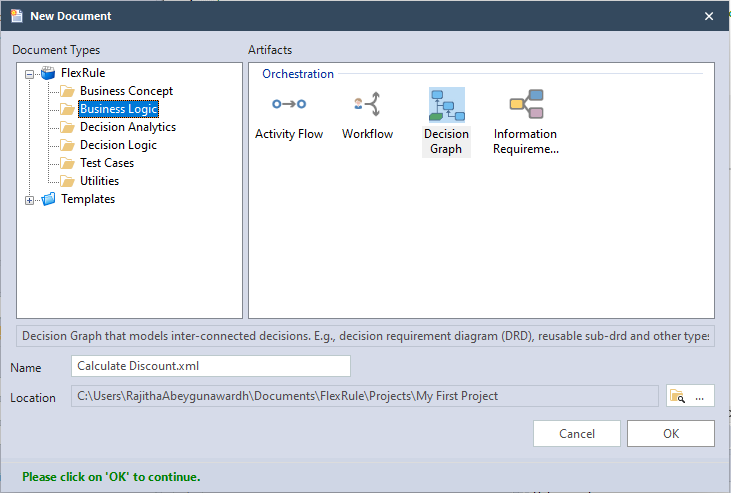
Task: Select Business Concept document type
Action: click(126, 91)
